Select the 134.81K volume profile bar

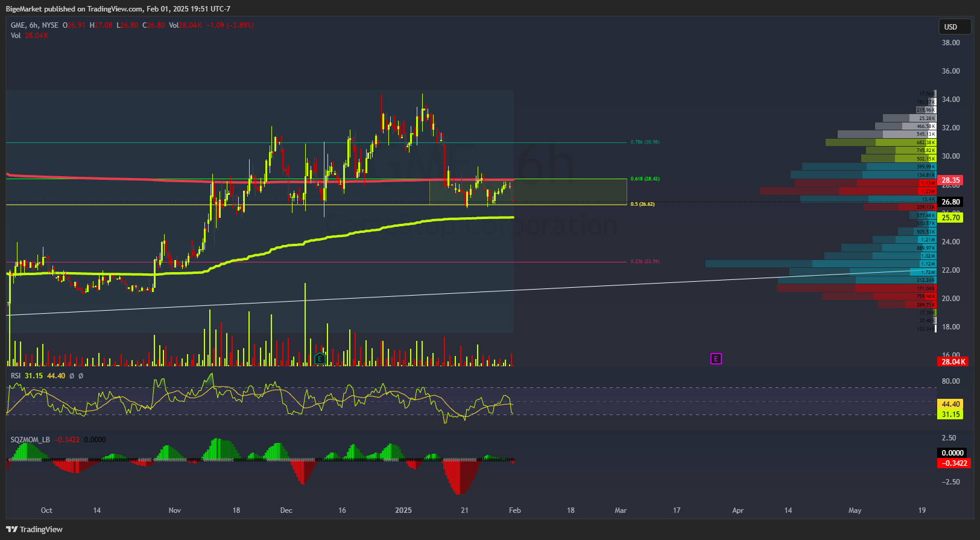(863, 175)
